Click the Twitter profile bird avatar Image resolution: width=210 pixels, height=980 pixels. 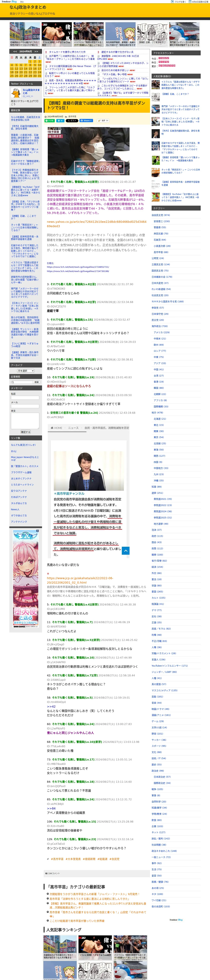point(16,92)
